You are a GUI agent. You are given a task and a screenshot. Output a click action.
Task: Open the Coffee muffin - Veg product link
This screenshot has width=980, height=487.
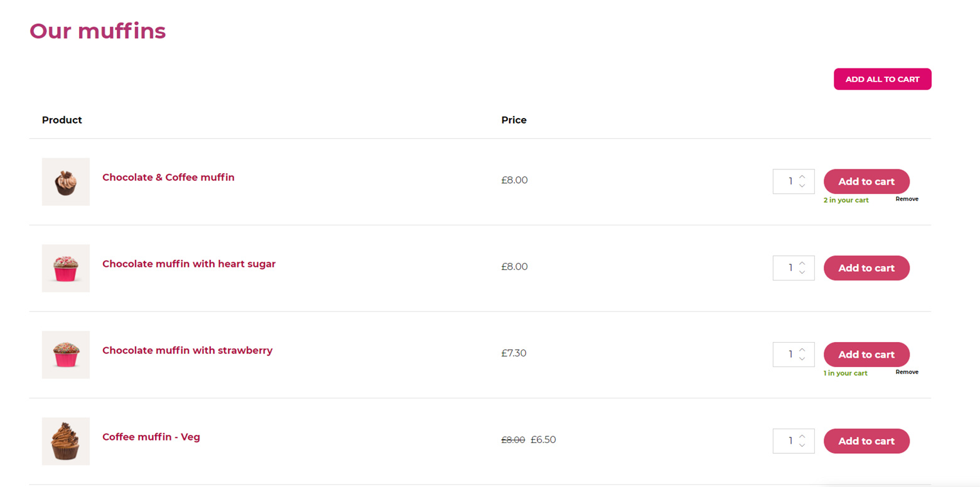point(151,437)
